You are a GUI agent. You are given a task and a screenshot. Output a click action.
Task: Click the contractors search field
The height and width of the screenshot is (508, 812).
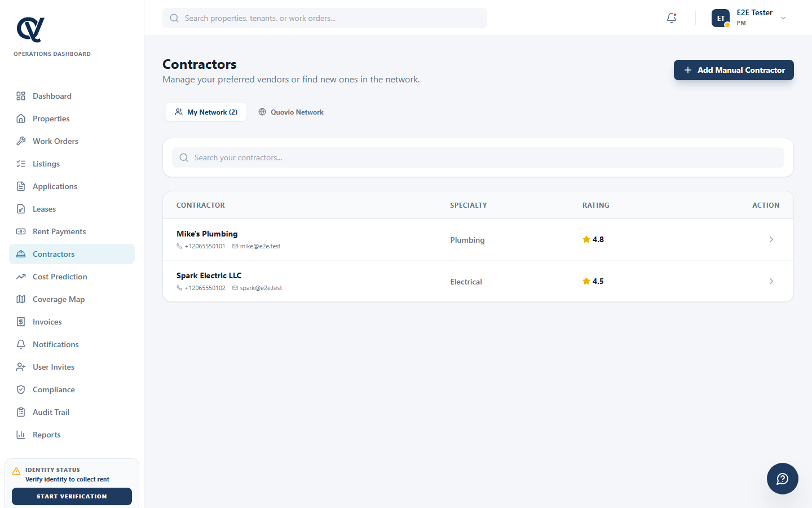(478, 157)
